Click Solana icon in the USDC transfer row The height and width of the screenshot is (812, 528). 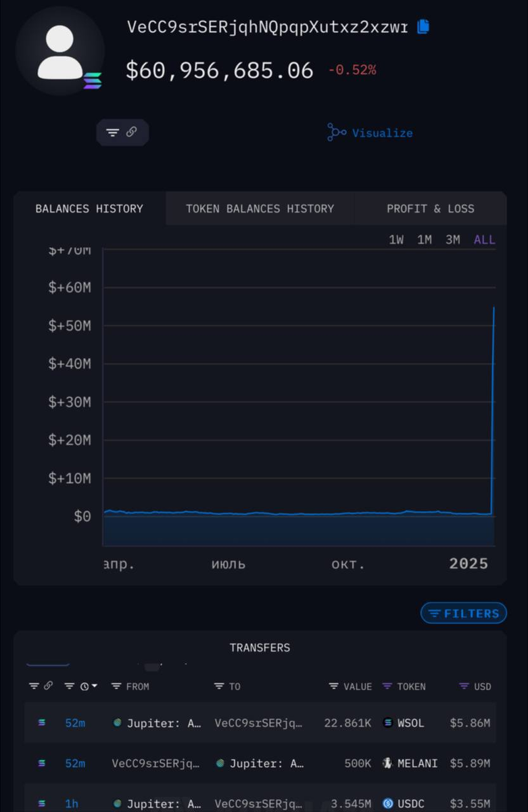coord(42,803)
